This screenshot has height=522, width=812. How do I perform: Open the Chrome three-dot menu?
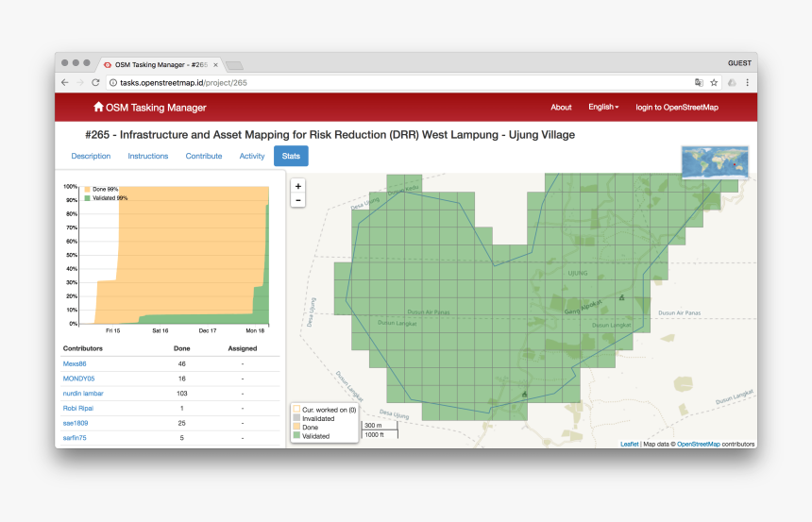click(747, 83)
